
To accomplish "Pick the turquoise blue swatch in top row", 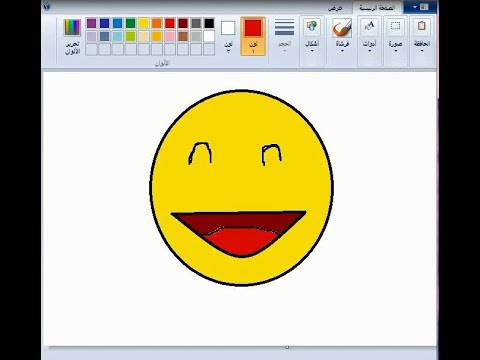I will tap(117, 23).
